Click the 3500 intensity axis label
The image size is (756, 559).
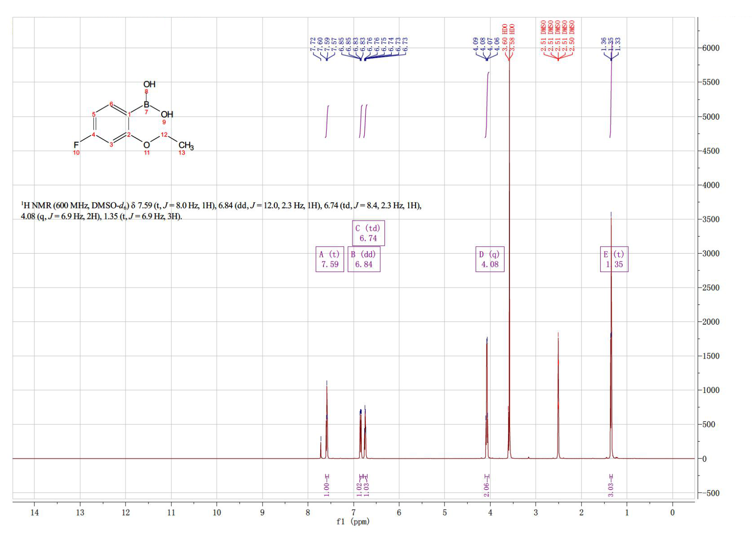[x=710, y=219]
